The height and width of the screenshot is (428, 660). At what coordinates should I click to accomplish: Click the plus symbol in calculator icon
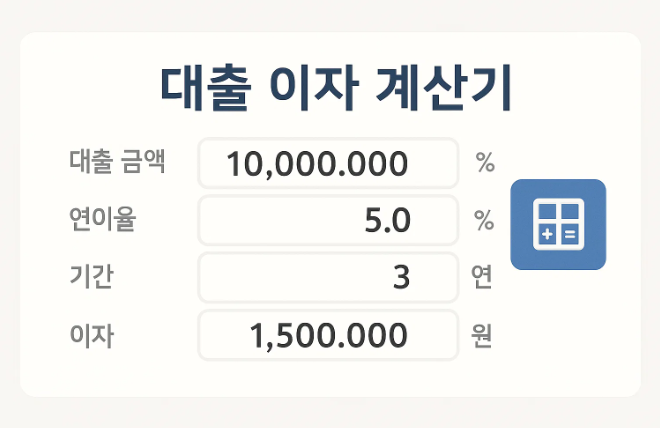(x=547, y=234)
